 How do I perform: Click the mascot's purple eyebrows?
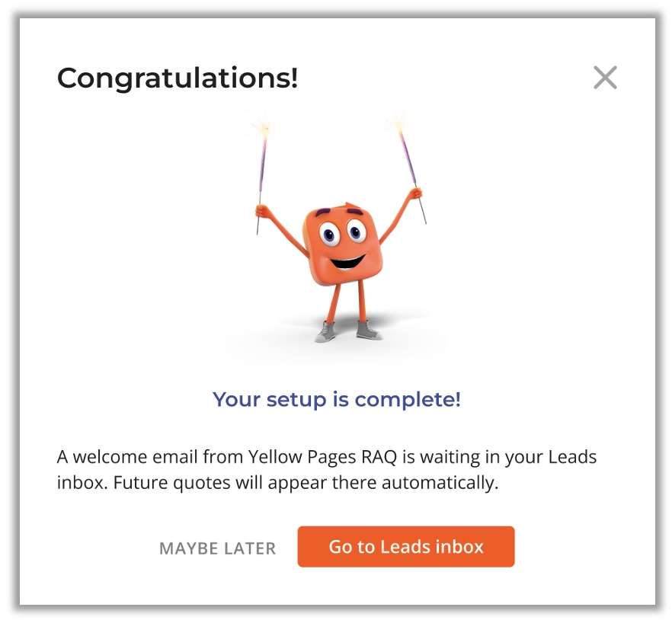pyautogui.click(x=334, y=212)
